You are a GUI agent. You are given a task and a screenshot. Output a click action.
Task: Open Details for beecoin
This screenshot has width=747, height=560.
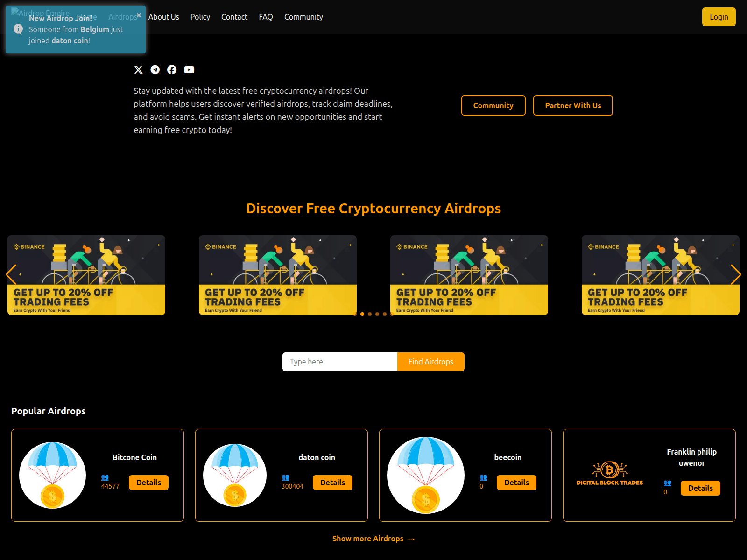point(517,483)
